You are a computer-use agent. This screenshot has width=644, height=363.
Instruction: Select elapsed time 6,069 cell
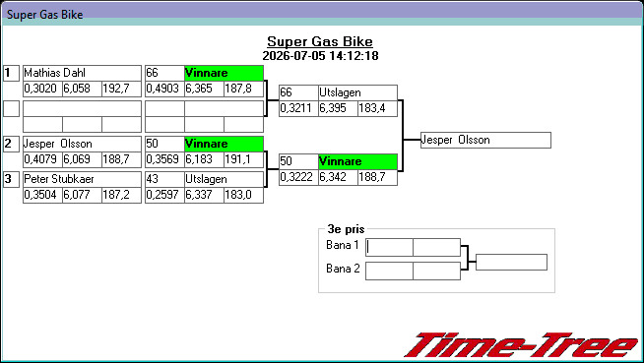pos(82,159)
